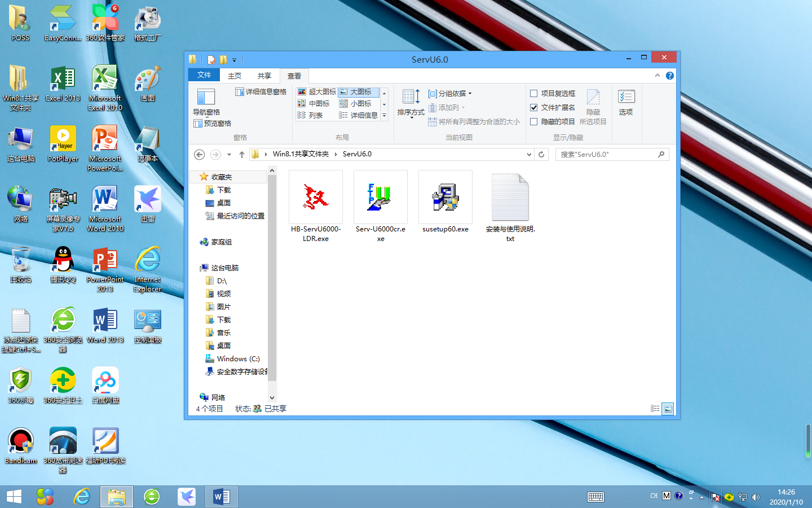Switch to details view in status bar
Viewport: 812px width, 508px height.
click(x=655, y=409)
